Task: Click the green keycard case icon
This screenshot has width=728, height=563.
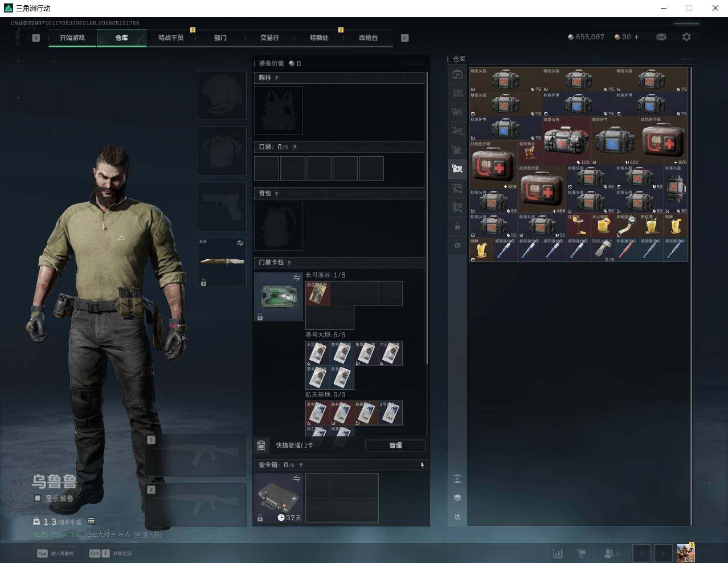Action: coord(278,296)
